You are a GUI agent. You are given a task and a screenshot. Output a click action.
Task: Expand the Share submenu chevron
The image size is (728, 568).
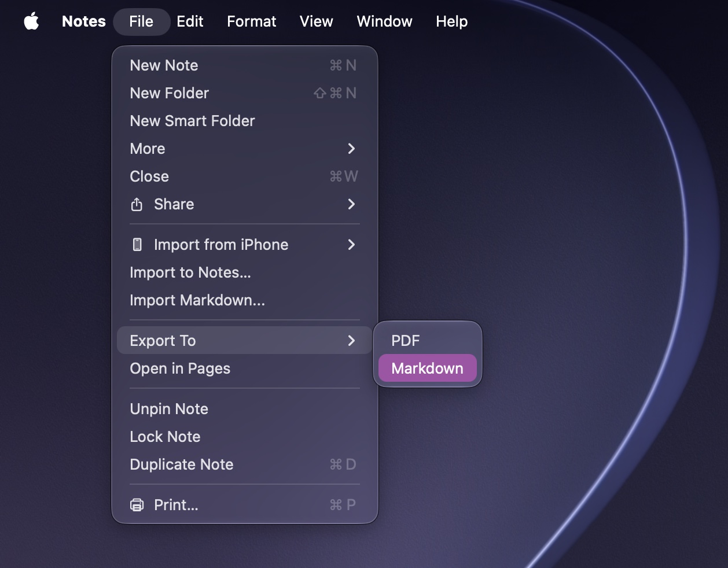351,204
